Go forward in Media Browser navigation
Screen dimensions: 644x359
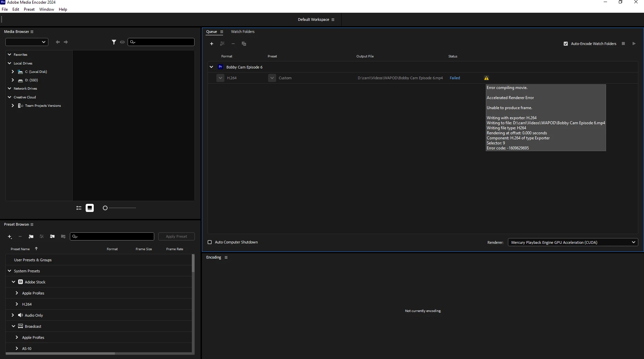pos(66,42)
